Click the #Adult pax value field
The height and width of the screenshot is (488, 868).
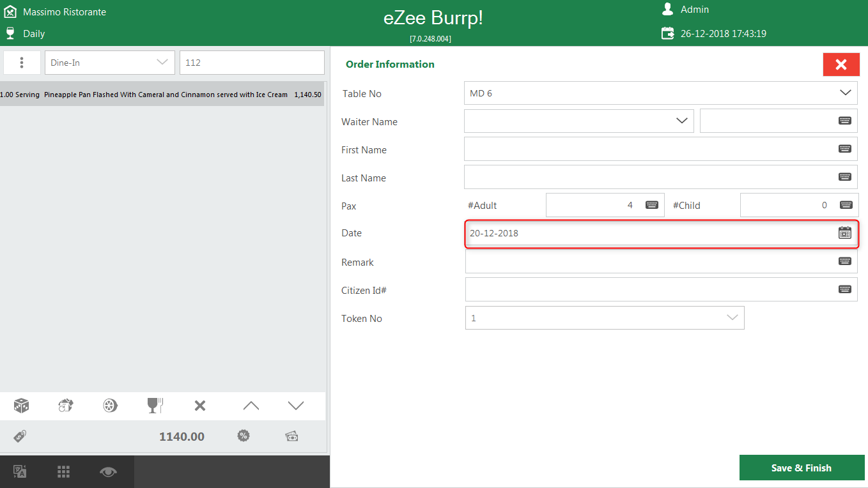[x=605, y=205]
